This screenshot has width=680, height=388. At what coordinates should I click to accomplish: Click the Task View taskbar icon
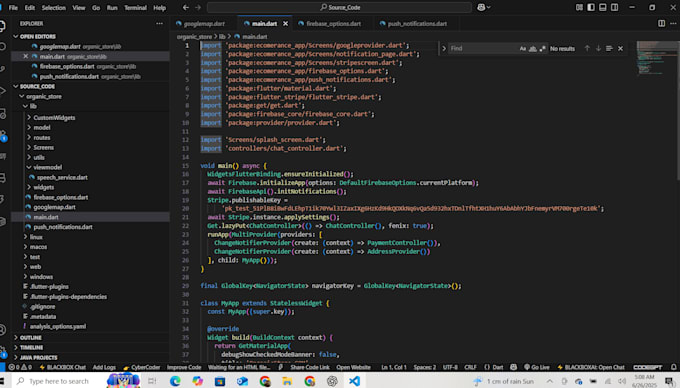click(x=152, y=381)
